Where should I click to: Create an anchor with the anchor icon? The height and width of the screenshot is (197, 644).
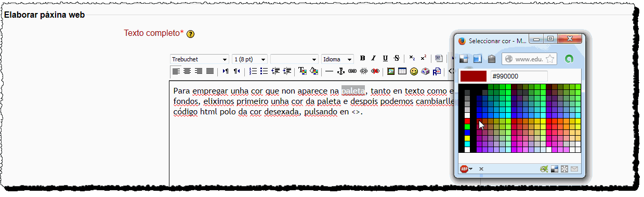(x=341, y=71)
